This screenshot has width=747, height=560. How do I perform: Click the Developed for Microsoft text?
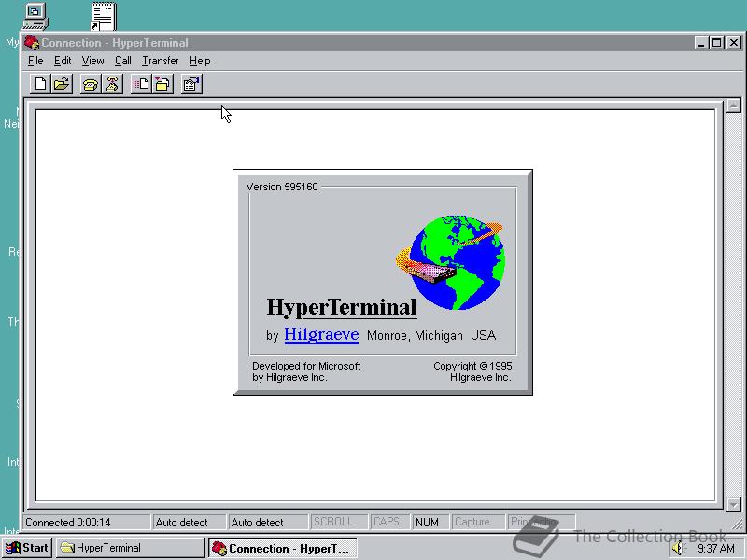(306, 366)
